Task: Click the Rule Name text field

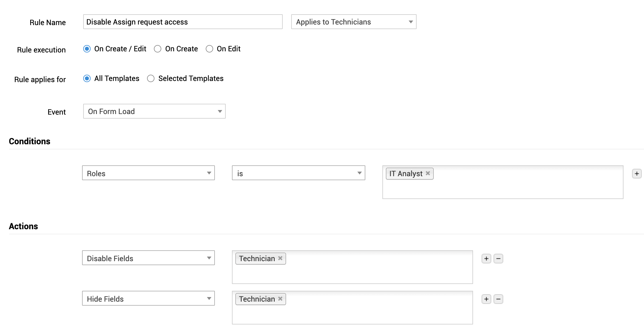Action: 183,22
